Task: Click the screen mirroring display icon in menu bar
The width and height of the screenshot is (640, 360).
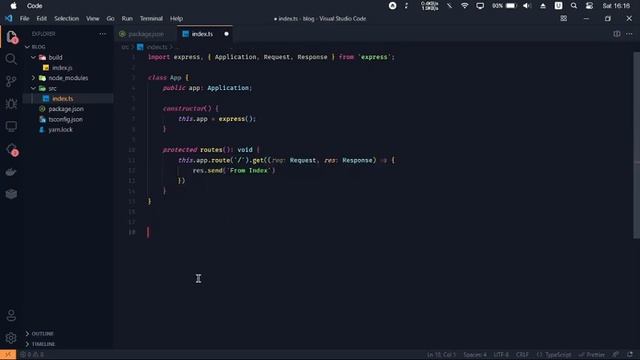Action: [480, 6]
